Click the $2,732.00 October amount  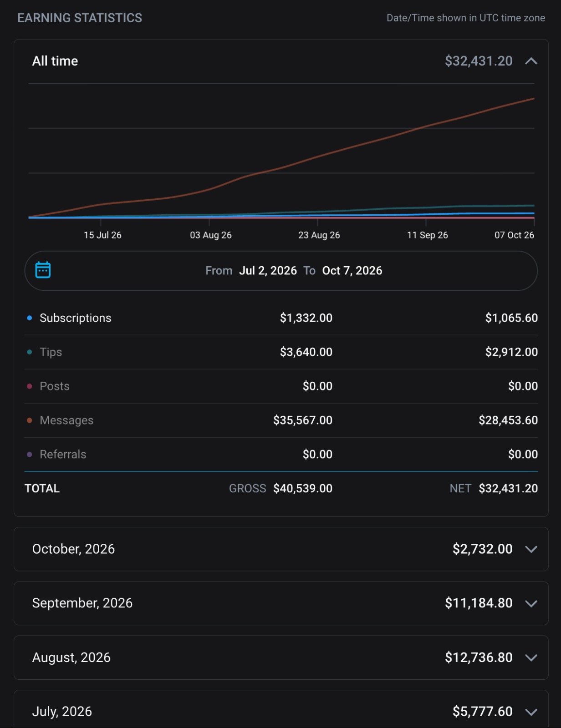tap(483, 549)
